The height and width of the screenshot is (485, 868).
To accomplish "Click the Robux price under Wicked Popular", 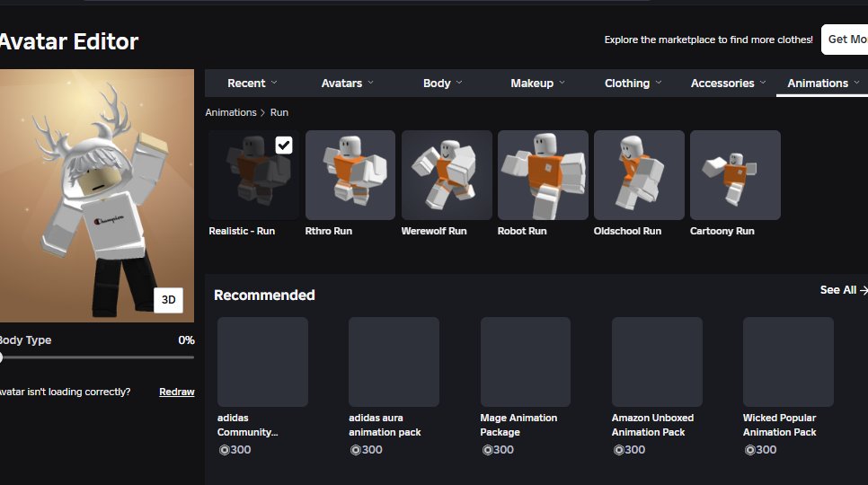I will pos(760,450).
